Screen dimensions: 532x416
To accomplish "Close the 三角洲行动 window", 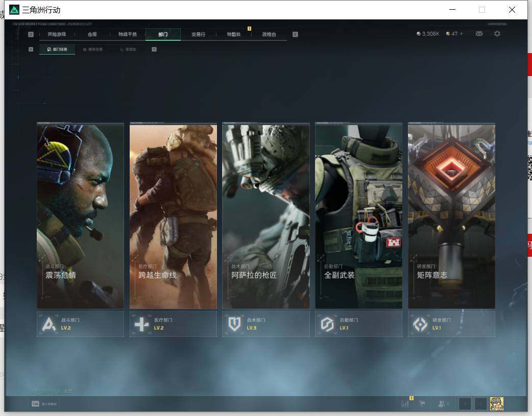I will point(512,10).
